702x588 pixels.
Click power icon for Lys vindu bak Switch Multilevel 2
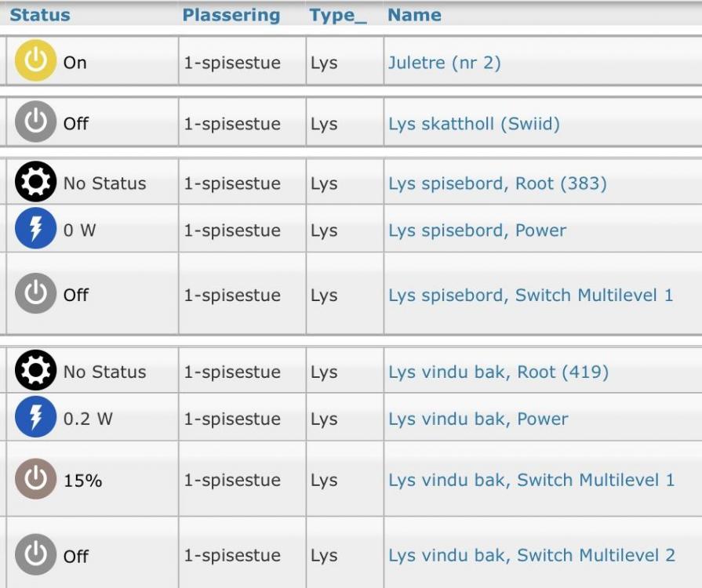(35, 555)
